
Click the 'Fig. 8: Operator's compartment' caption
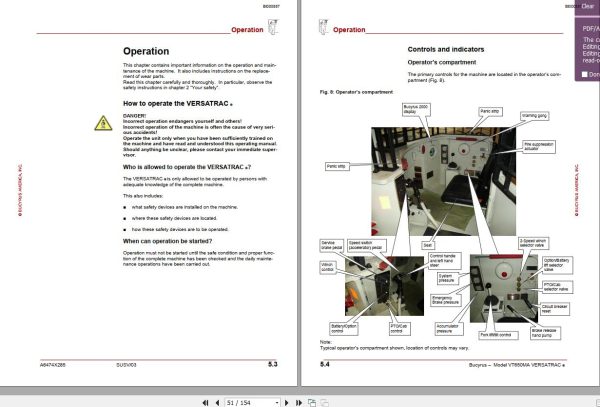(356, 92)
